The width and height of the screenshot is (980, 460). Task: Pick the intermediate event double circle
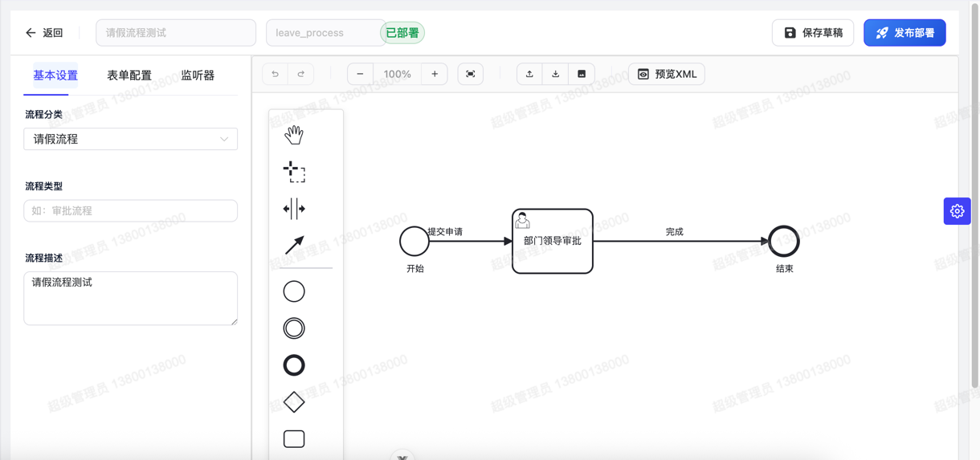pyautogui.click(x=294, y=328)
